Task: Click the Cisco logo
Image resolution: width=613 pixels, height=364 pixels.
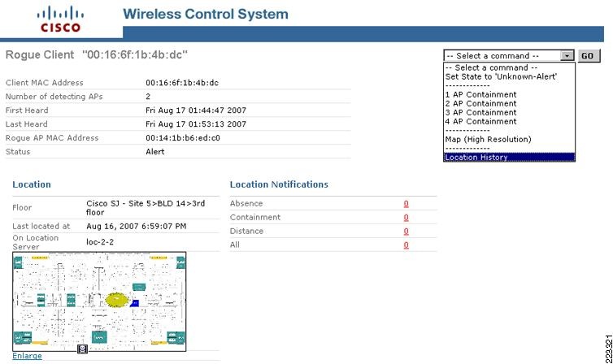Action: (x=60, y=19)
